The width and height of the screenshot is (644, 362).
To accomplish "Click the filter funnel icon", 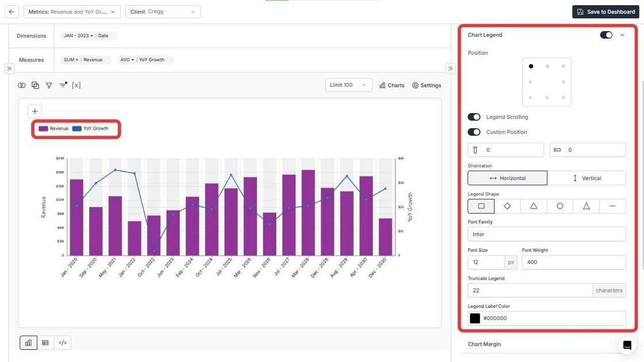I will (49, 86).
